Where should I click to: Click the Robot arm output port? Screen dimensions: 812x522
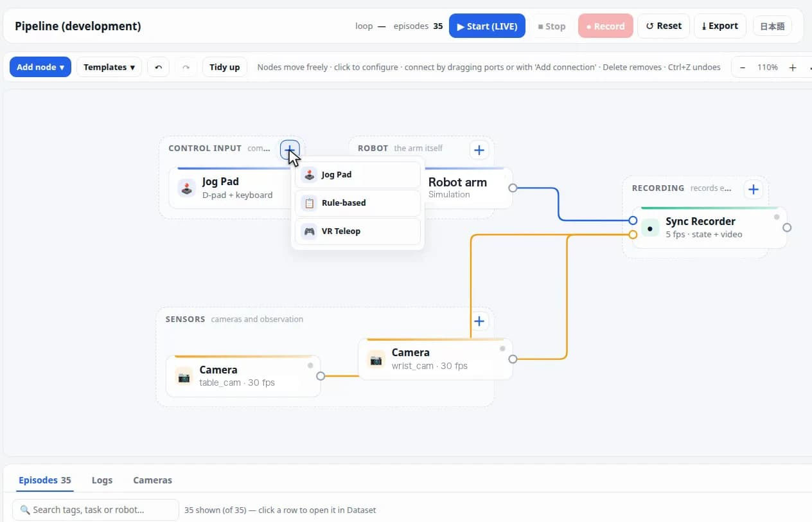coord(513,188)
